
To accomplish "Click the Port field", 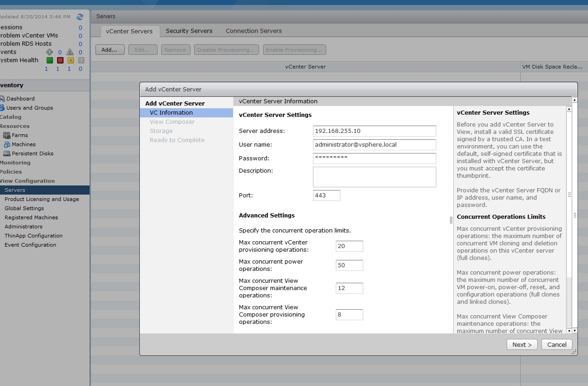I will [326, 196].
